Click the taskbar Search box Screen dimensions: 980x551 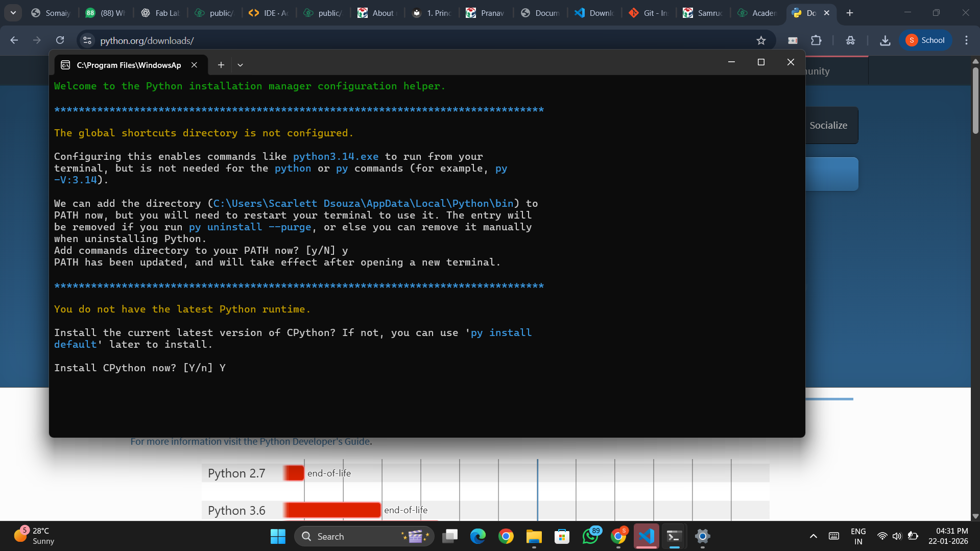(x=364, y=536)
